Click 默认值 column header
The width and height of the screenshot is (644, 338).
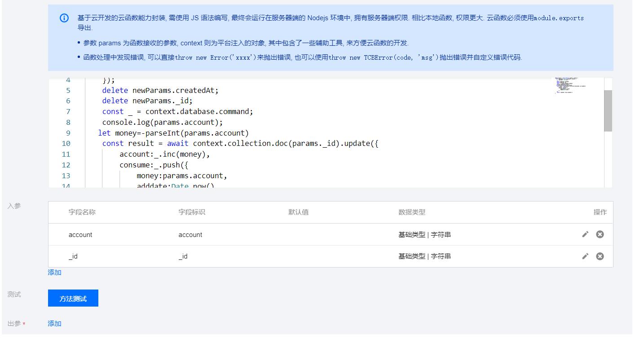pyautogui.click(x=299, y=212)
